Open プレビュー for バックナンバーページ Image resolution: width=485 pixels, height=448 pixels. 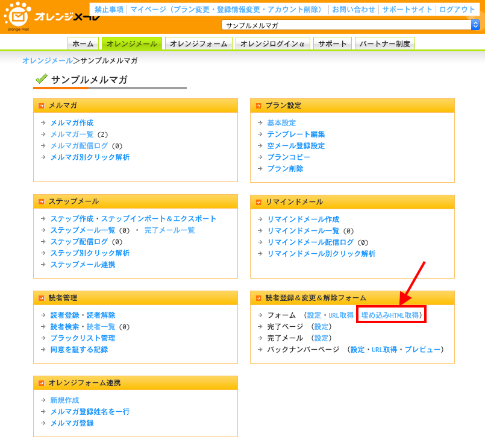click(422, 350)
